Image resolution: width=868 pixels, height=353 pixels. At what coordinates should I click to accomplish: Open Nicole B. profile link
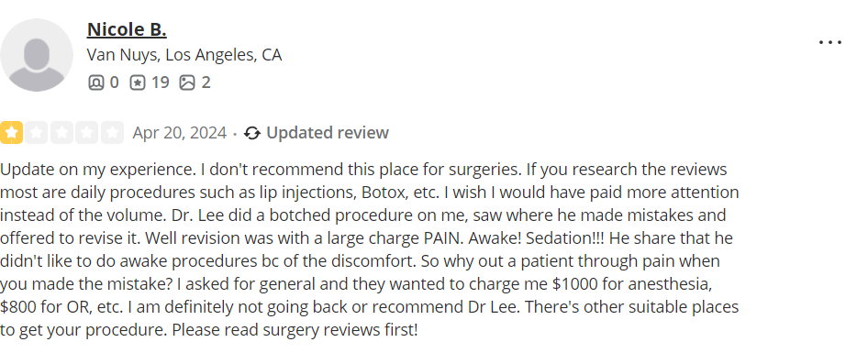pyautogui.click(x=127, y=29)
